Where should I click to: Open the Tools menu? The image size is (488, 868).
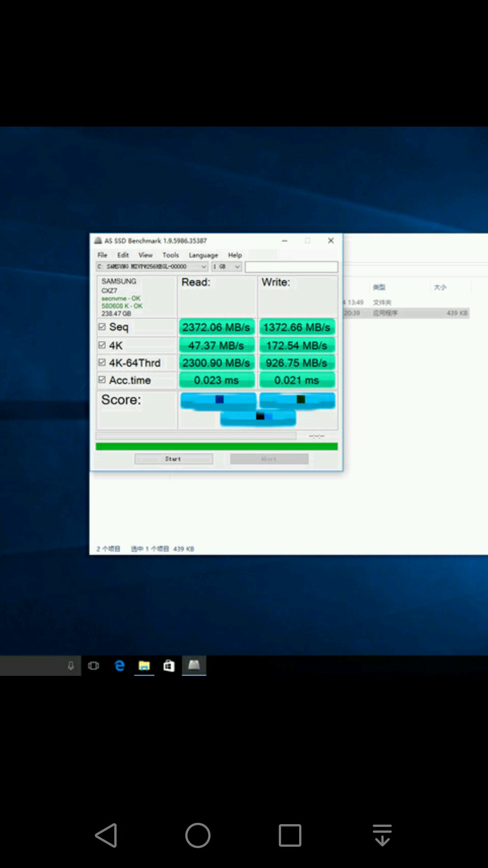pyautogui.click(x=170, y=255)
